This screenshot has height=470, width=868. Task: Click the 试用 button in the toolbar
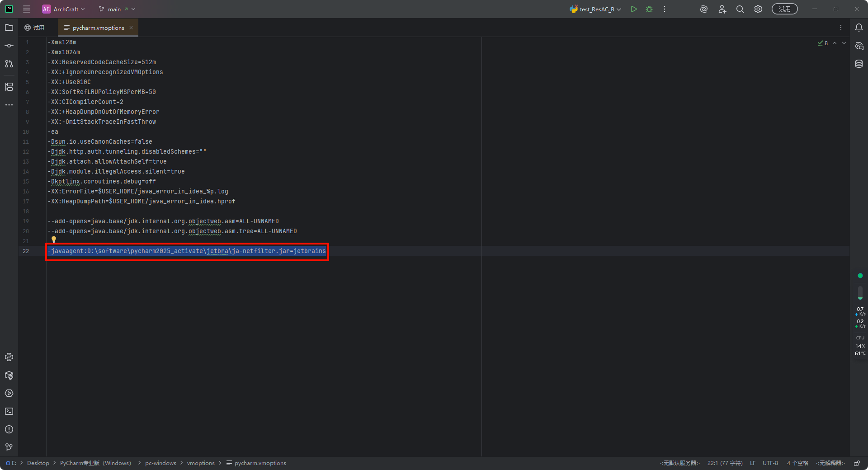coord(785,9)
